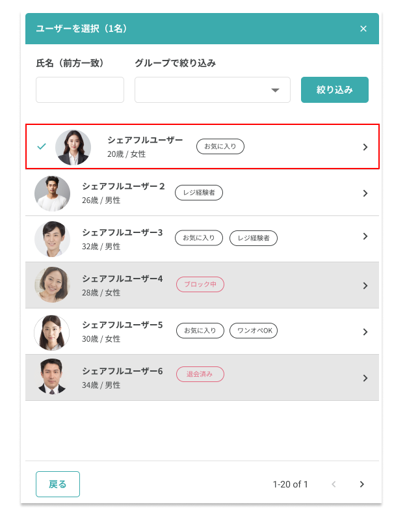420x520 pixels.
Task: Open chevron arrow for シェアフルユーザー5
Action: tap(365, 332)
